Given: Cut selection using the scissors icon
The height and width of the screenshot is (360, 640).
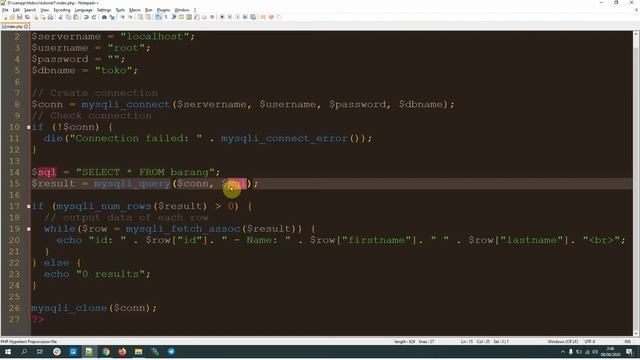Looking at the screenshot, I should click(60, 17).
